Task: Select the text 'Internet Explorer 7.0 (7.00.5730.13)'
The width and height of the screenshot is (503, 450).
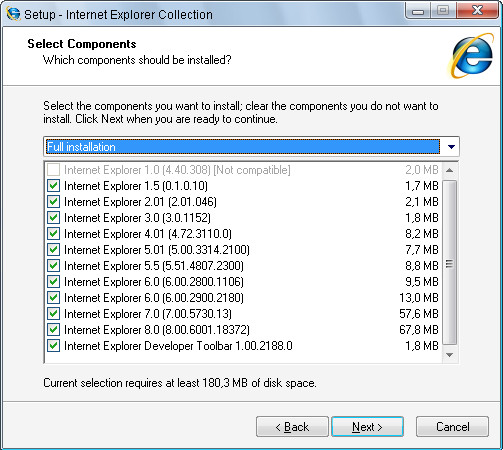Action: tap(148, 314)
